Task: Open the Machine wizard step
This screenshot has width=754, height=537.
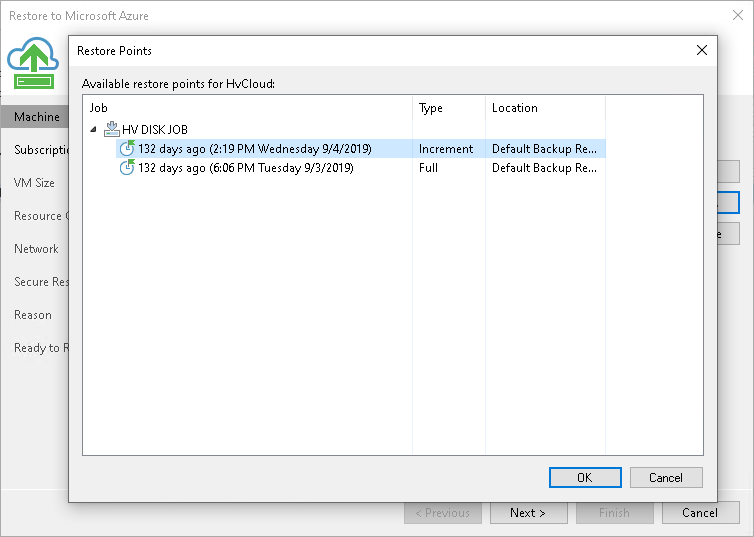Action: (37, 117)
